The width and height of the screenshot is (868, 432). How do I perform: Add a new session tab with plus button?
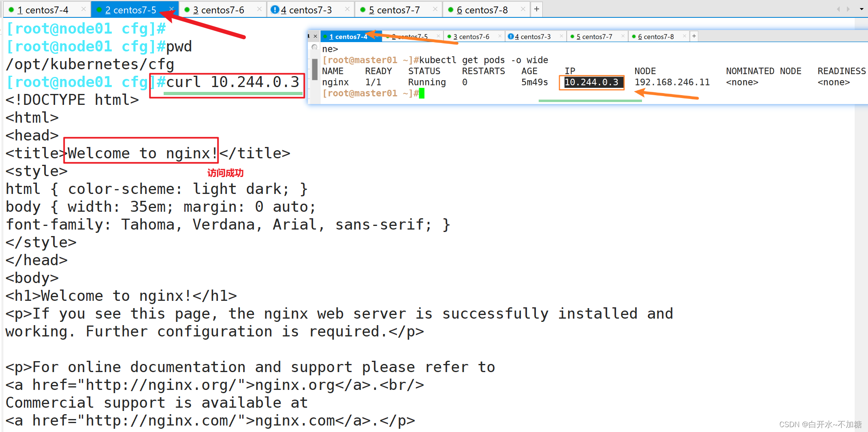coord(536,9)
